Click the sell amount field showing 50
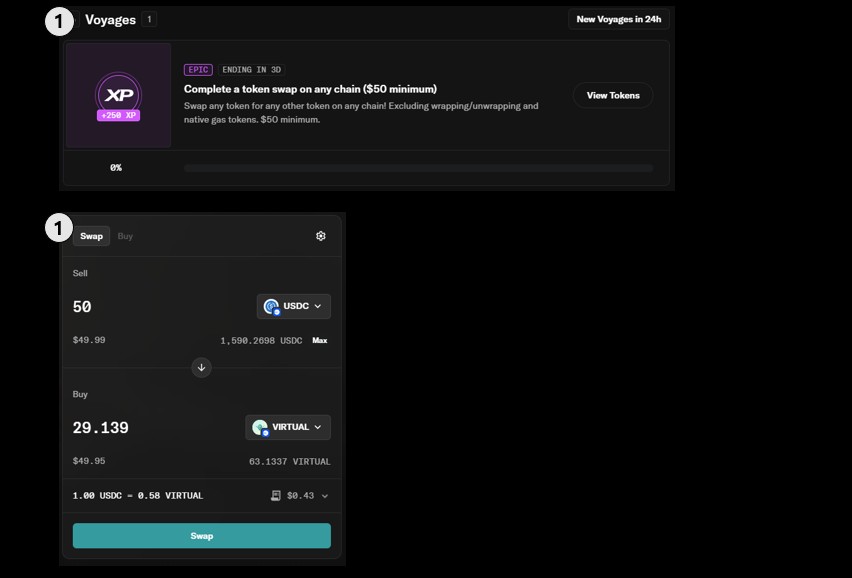 click(x=83, y=307)
